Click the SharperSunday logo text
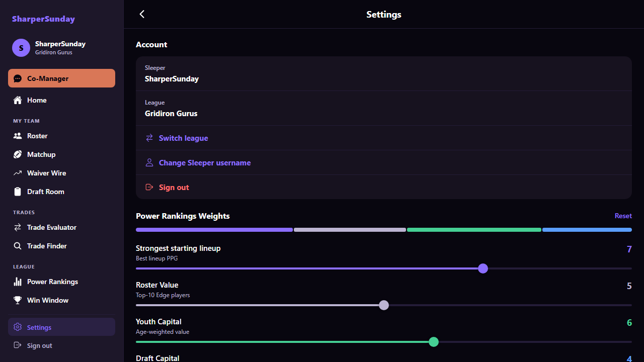The height and width of the screenshot is (362, 644). click(43, 19)
